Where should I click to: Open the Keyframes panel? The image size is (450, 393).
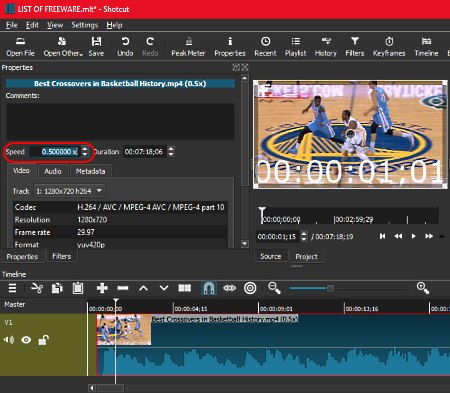389,46
